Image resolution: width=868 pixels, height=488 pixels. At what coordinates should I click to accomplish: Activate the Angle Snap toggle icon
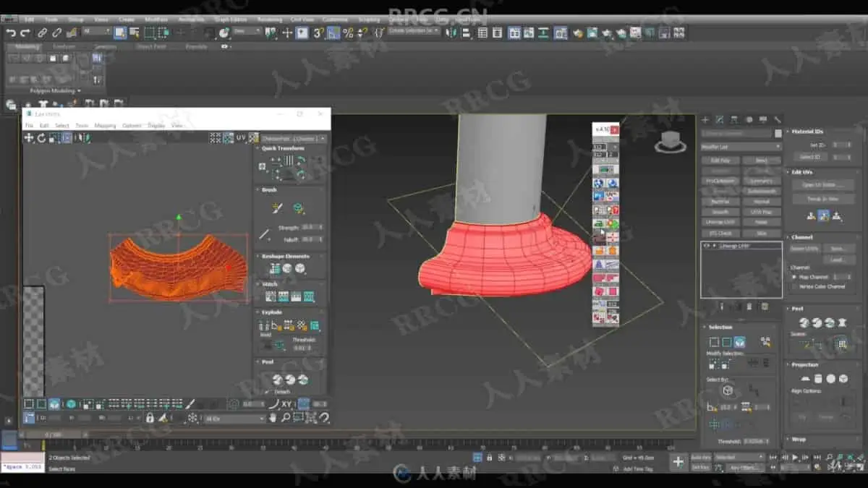[x=333, y=33]
